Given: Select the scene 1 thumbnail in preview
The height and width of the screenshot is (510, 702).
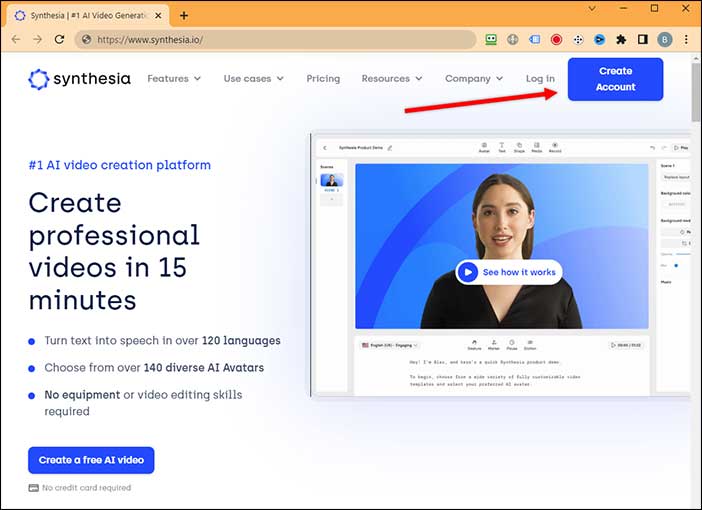Looking at the screenshot, I should [x=332, y=180].
